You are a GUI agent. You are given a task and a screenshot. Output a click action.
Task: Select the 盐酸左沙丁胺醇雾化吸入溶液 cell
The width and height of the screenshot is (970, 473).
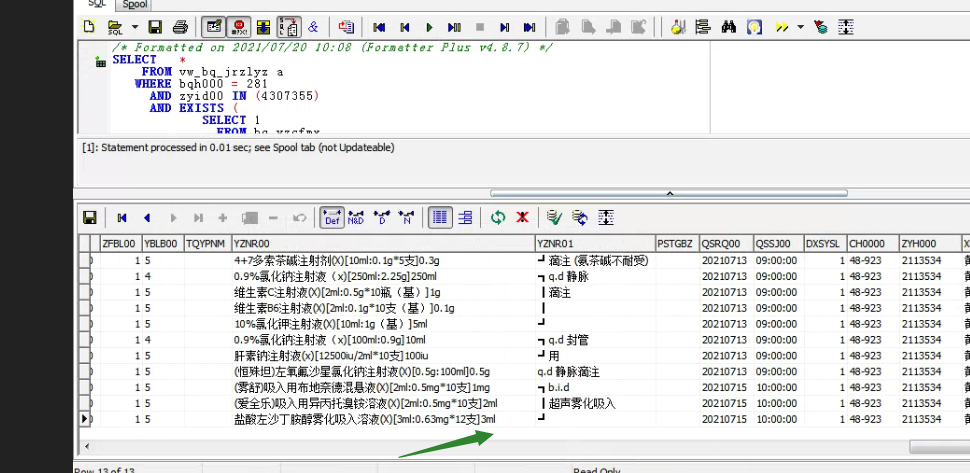(383, 419)
